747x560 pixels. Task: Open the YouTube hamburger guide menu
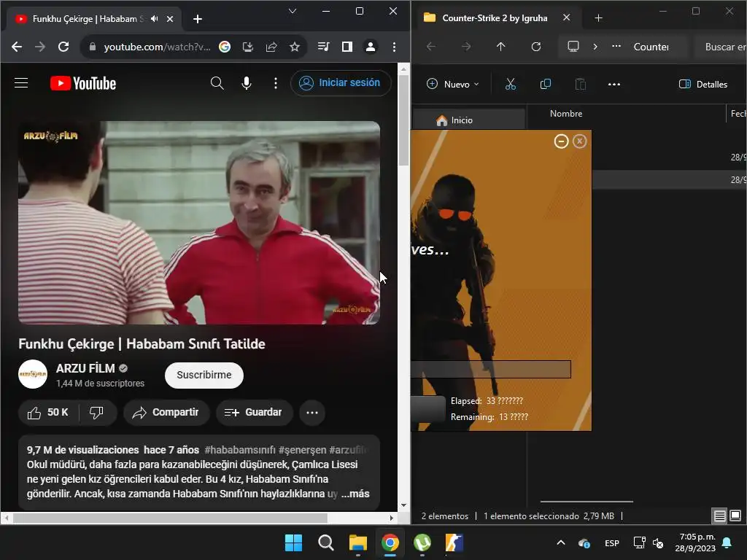(21, 83)
